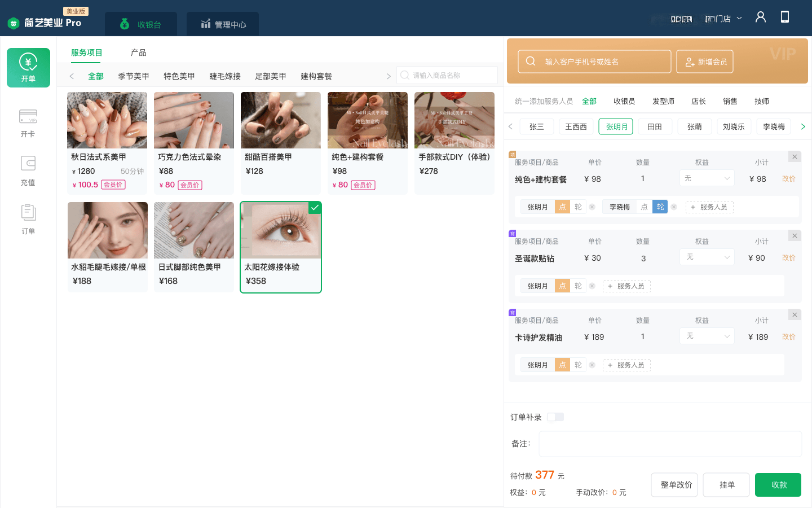Toggle the 订单补录 switch
The height and width of the screenshot is (508, 812).
click(555, 417)
